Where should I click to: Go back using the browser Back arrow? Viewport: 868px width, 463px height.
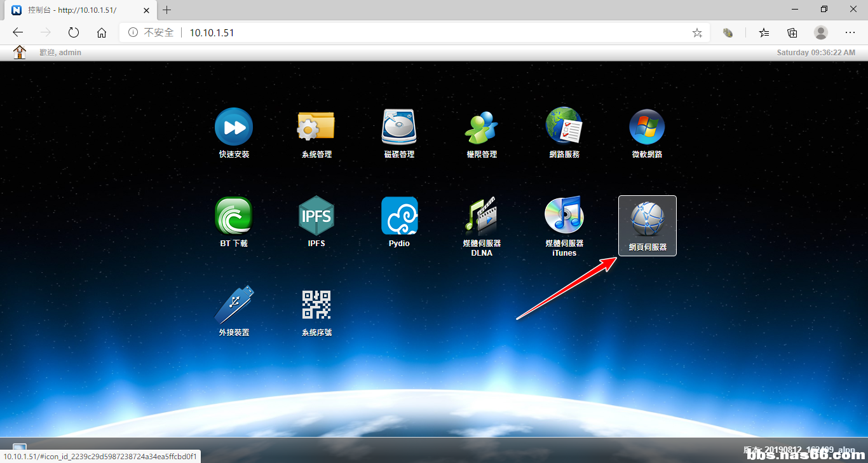18,32
